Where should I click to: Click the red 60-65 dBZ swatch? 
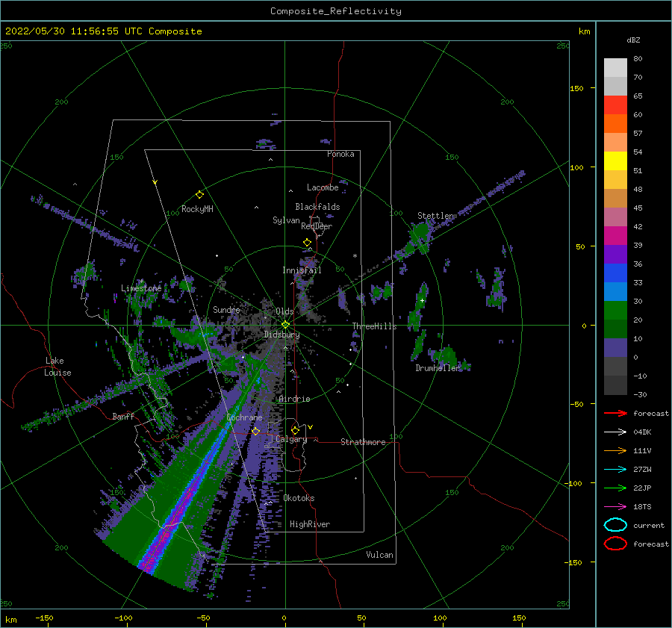click(615, 105)
